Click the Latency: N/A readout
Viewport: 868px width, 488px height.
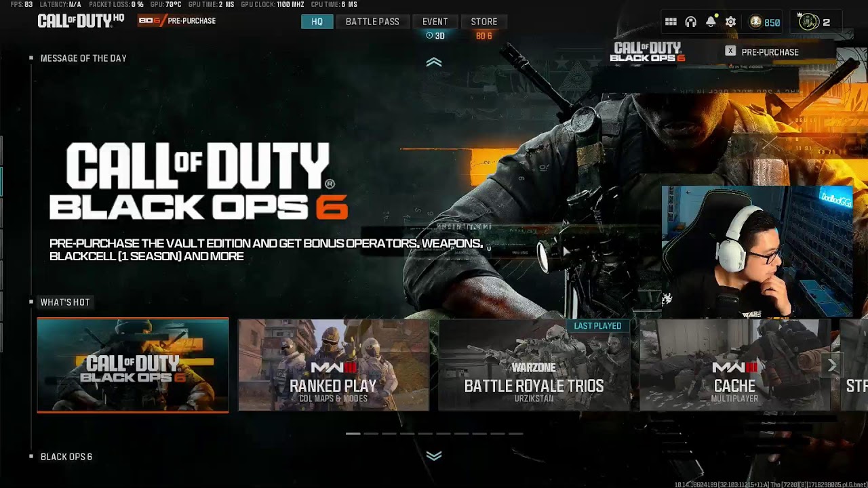(60, 5)
